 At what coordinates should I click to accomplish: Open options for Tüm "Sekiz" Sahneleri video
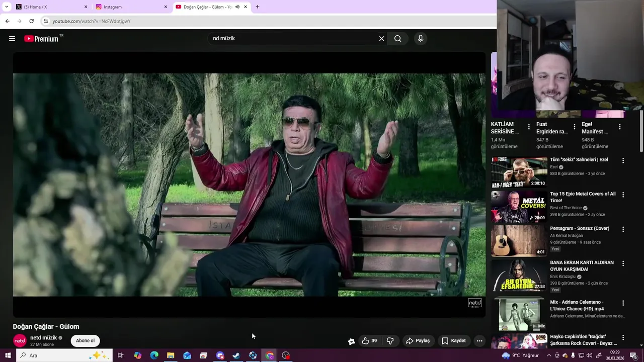tap(623, 161)
